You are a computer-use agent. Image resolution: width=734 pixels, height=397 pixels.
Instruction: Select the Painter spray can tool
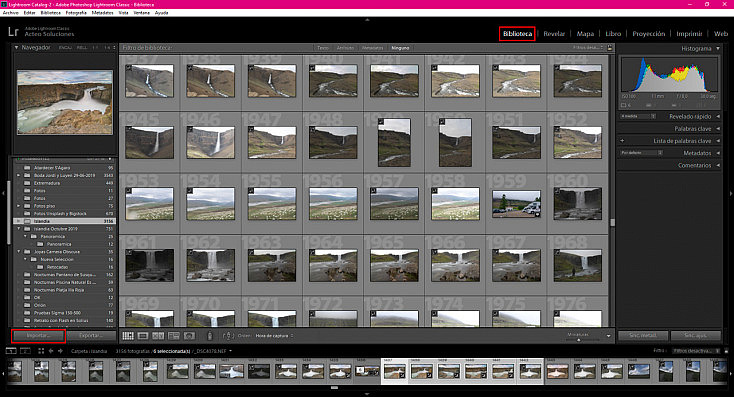[x=210, y=336]
